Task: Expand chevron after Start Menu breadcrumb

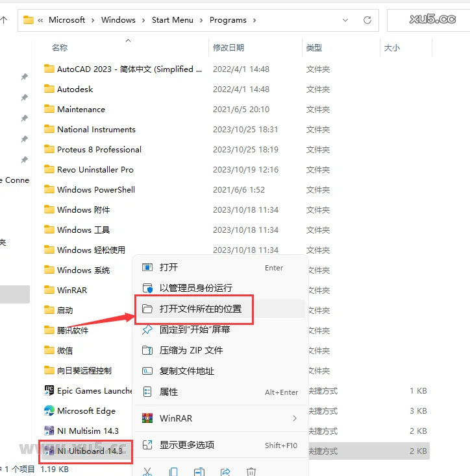Action: coord(201,20)
